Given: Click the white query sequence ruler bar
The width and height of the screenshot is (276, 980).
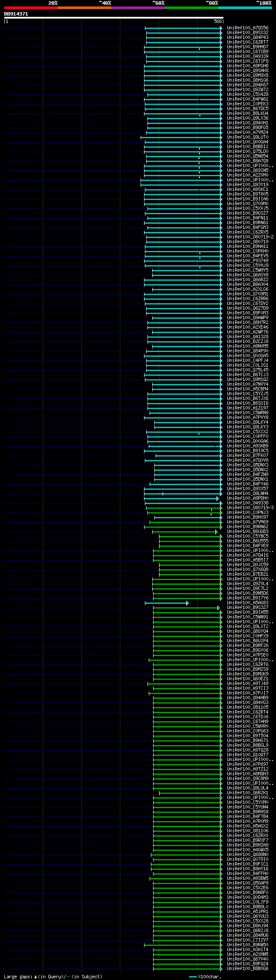Looking at the screenshot, I should [x=113, y=18].
